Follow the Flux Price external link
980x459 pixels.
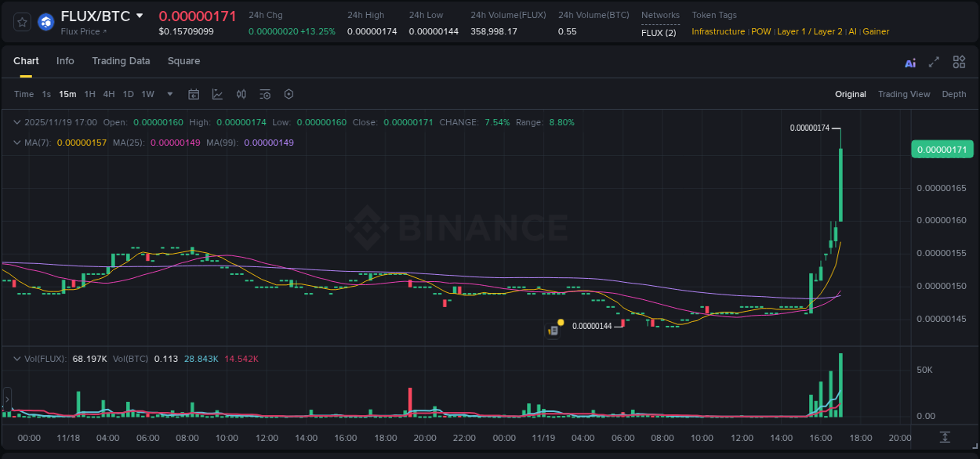point(83,32)
